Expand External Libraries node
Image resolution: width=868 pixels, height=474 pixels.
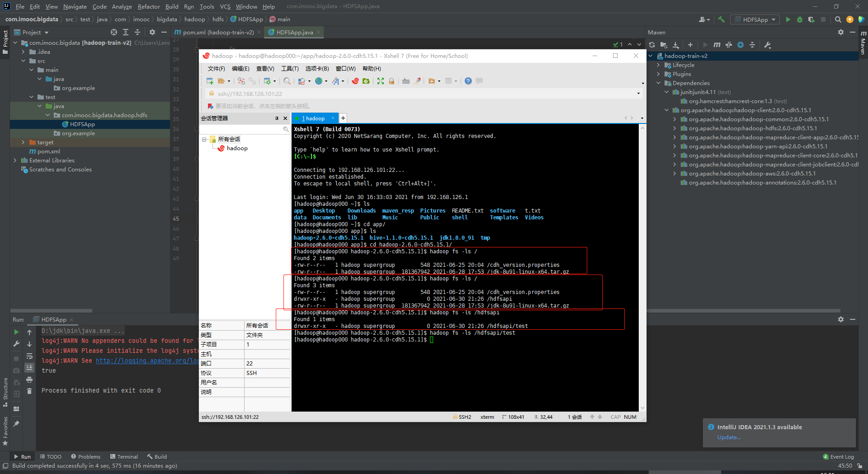pyautogui.click(x=15, y=161)
